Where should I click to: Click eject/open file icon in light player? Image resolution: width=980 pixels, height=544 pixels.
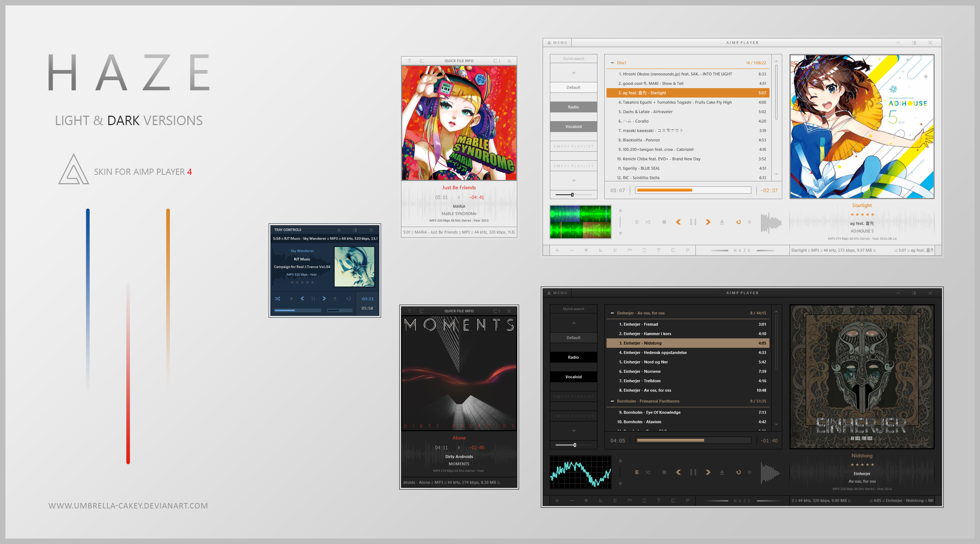click(x=722, y=222)
